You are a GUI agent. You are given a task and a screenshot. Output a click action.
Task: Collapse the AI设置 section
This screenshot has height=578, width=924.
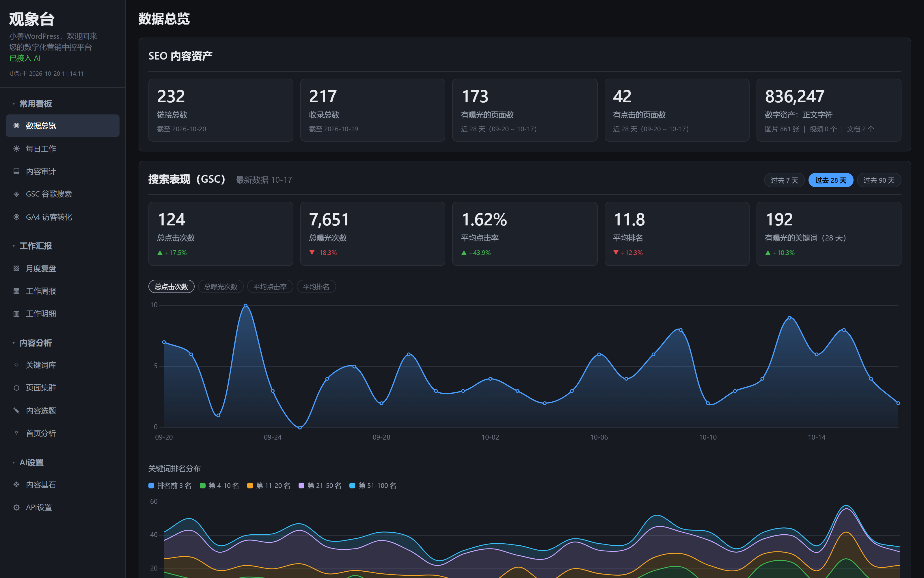point(28,463)
